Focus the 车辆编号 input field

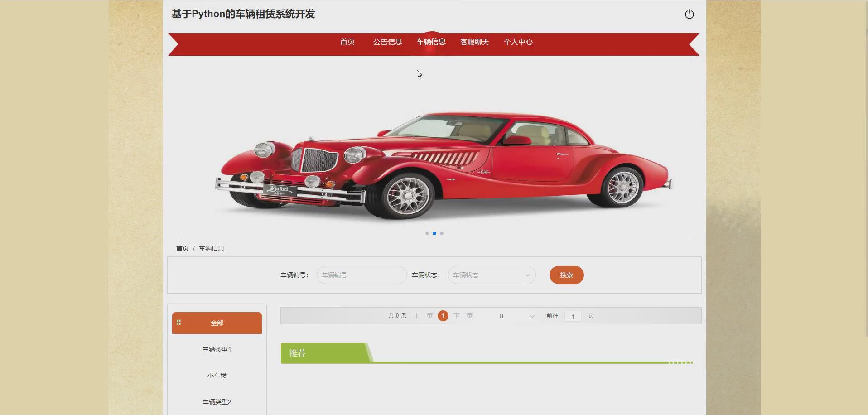pos(362,275)
